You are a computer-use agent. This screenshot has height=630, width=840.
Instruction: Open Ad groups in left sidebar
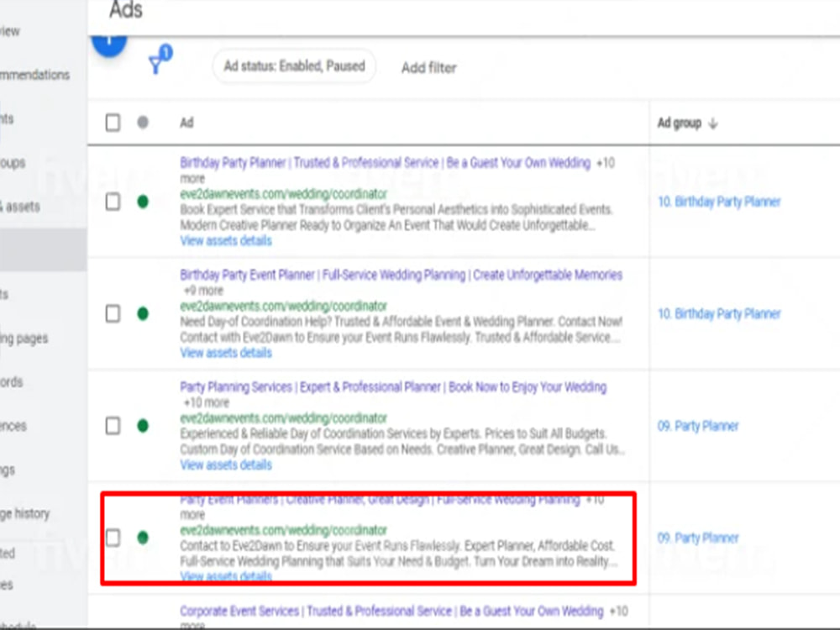(x=13, y=162)
